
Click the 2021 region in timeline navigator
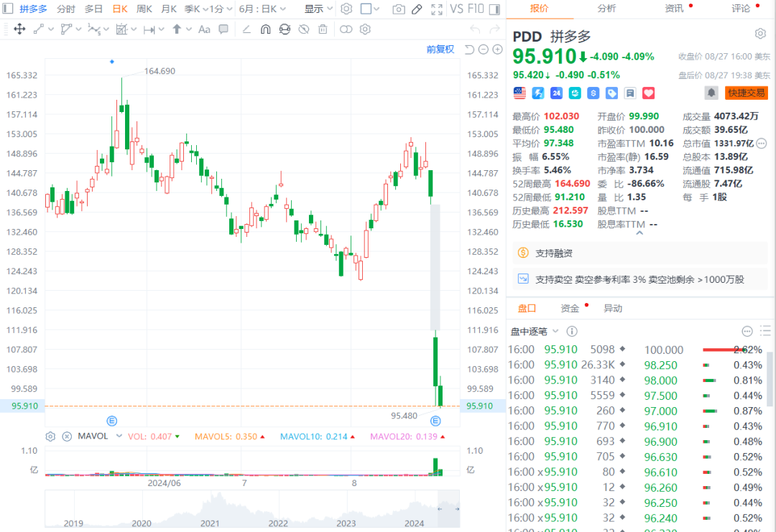(210, 523)
